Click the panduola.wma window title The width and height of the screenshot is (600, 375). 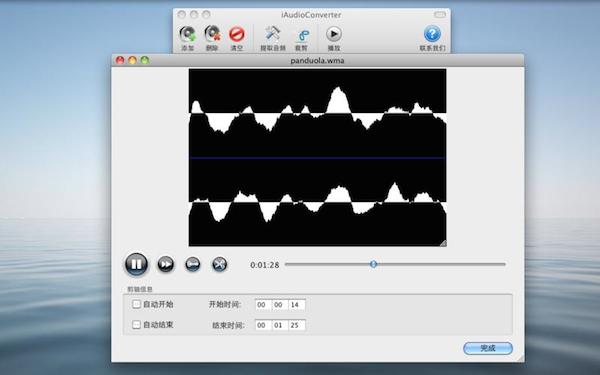(x=317, y=60)
